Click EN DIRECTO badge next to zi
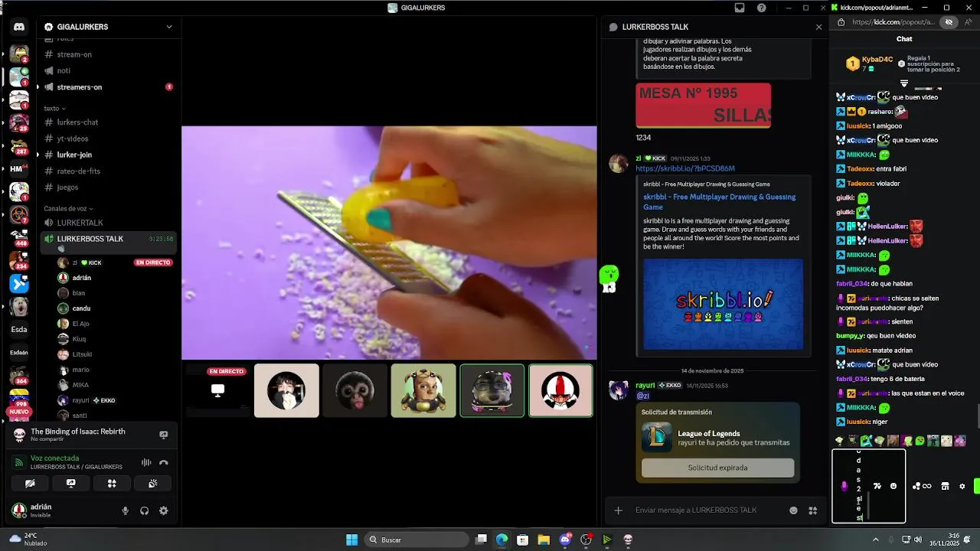This screenshot has width=980, height=551. [153, 262]
